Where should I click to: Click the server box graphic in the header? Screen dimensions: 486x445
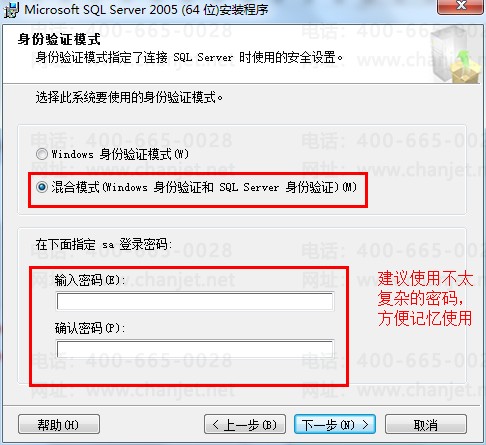click(456, 55)
